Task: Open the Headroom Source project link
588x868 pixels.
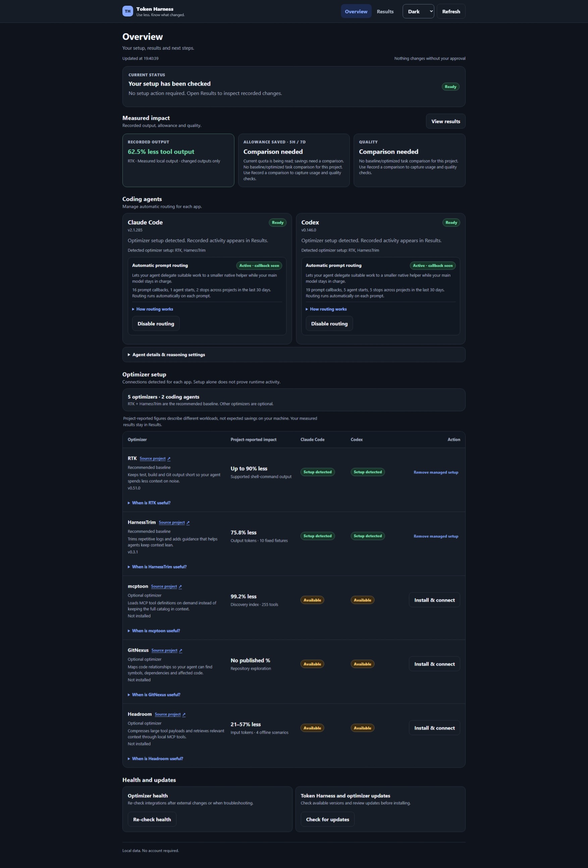Action: (170, 714)
